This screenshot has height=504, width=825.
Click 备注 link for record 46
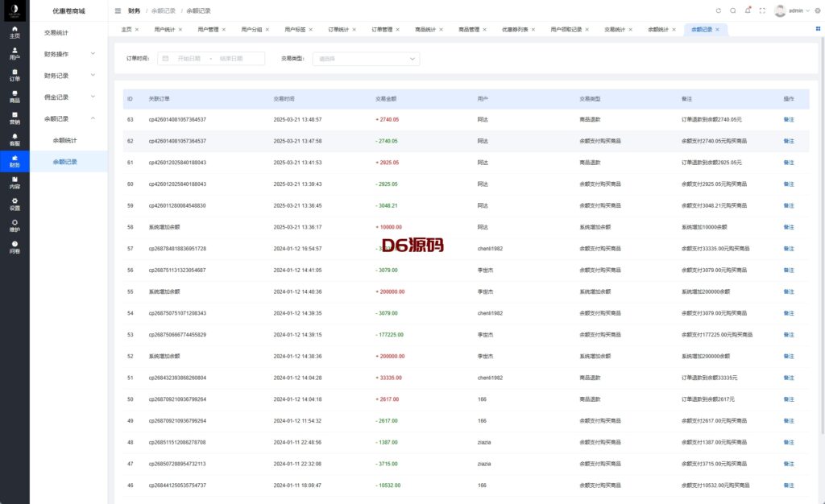tap(789, 485)
